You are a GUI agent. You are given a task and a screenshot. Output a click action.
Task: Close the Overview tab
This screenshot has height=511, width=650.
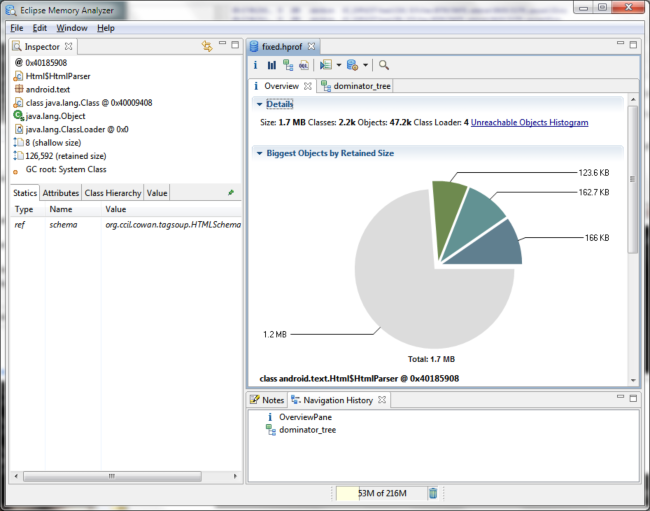[308, 86]
